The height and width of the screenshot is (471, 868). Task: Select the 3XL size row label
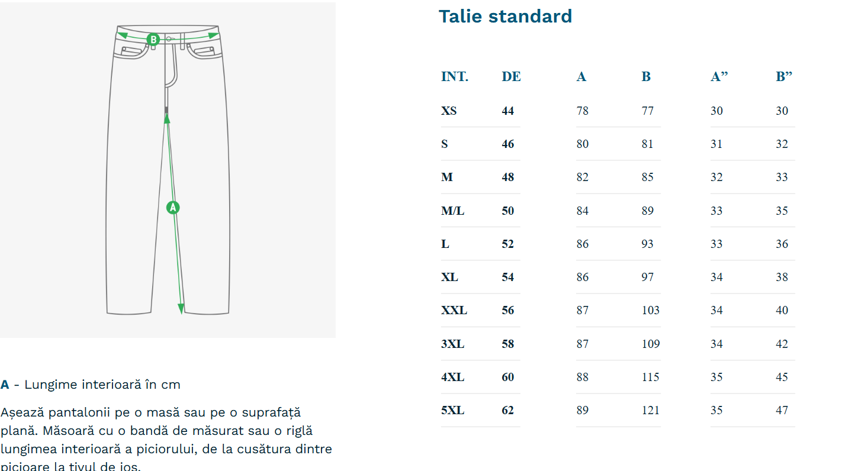(x=452, y=344)
